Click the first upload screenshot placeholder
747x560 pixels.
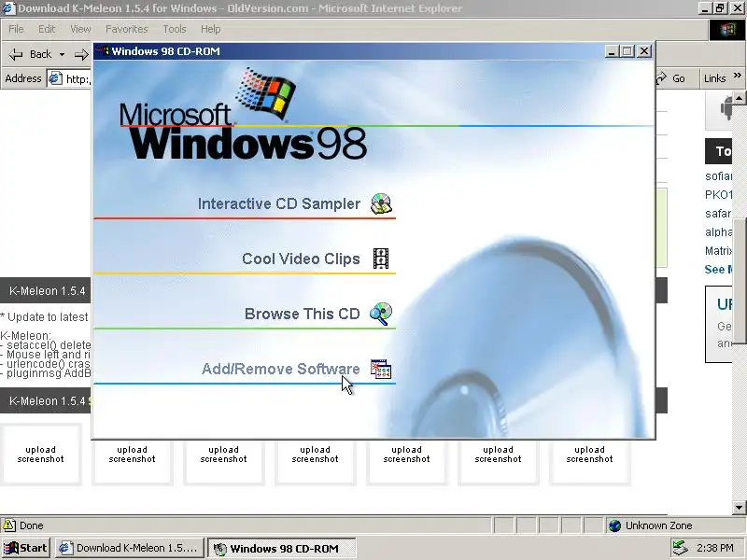point(40,455)
